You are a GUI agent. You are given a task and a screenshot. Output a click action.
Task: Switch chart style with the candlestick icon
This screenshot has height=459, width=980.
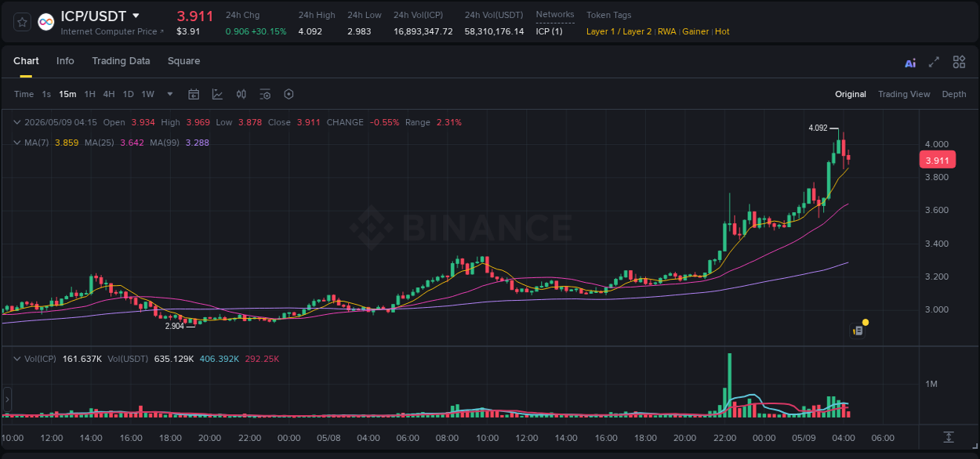241,94
